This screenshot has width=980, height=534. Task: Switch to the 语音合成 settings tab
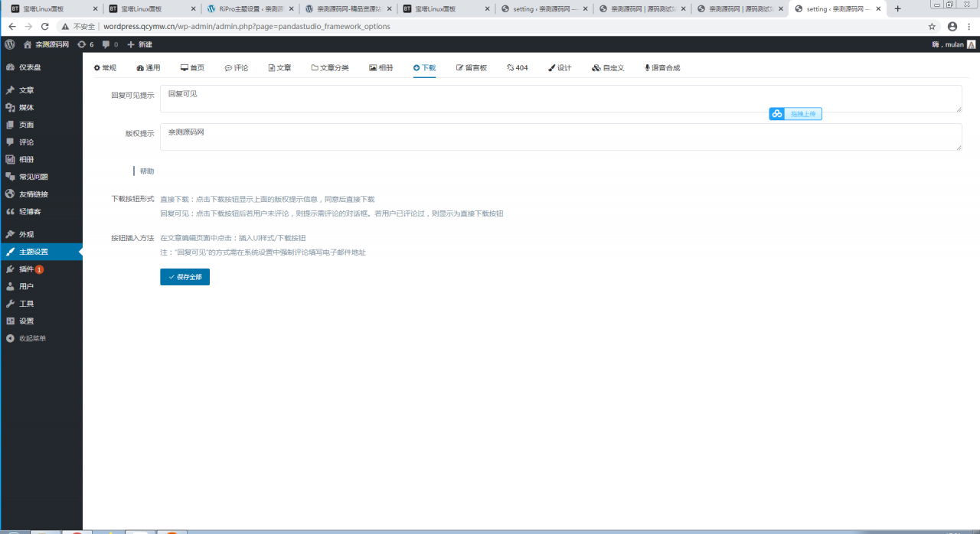click(662, 68)
